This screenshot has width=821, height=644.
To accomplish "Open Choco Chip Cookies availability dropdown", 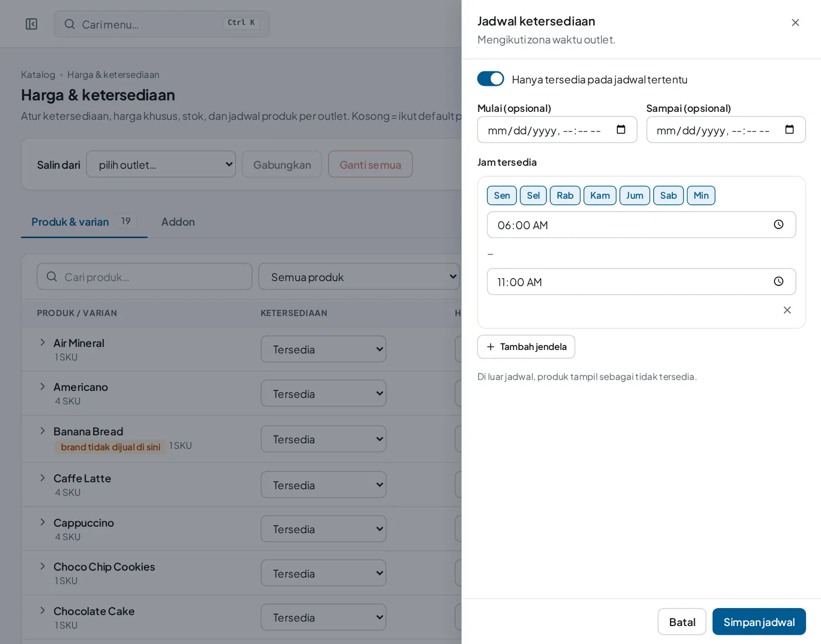I will (323, 573).
